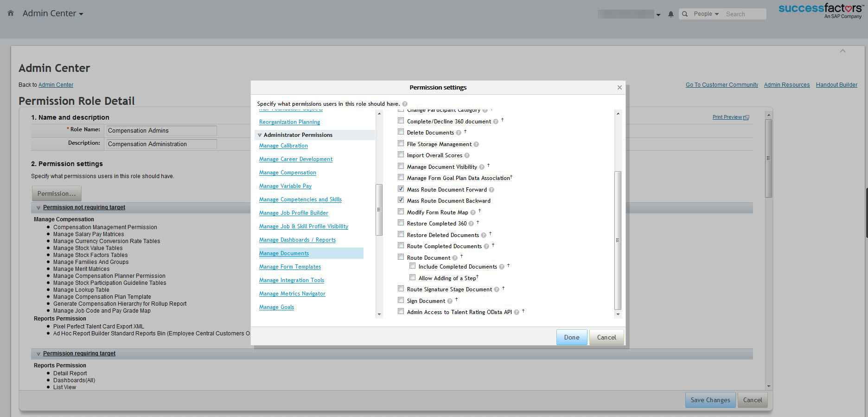Open Go To Customer Community link
The image size is (868, 417).
click(x=722, y=85)
